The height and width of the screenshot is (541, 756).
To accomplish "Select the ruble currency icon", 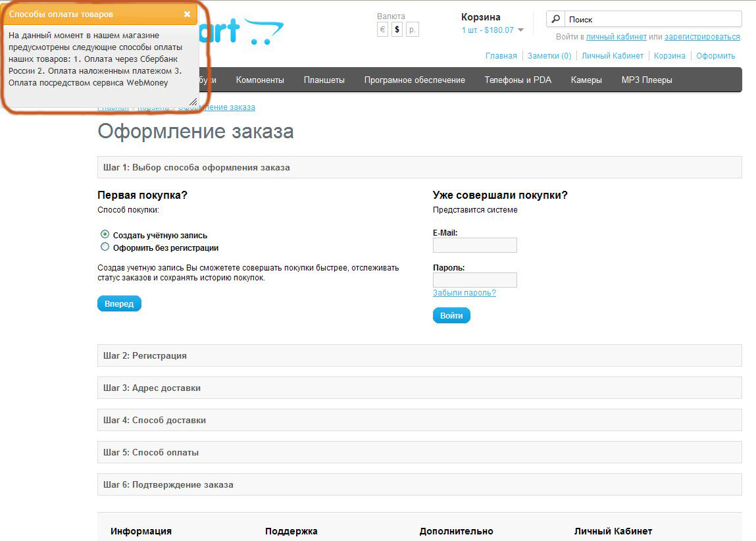I will [x=412, y=30].
